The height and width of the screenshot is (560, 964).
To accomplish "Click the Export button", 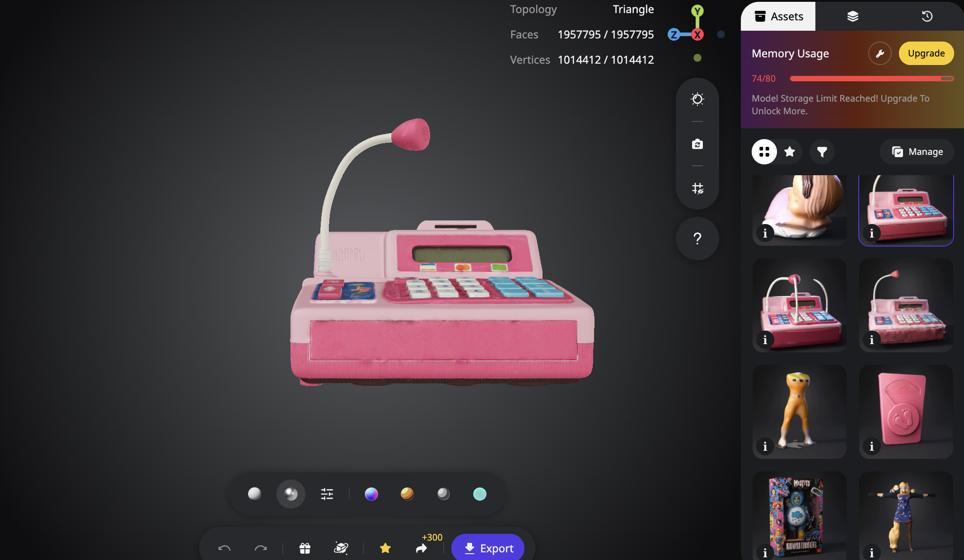I will [488, 548].
